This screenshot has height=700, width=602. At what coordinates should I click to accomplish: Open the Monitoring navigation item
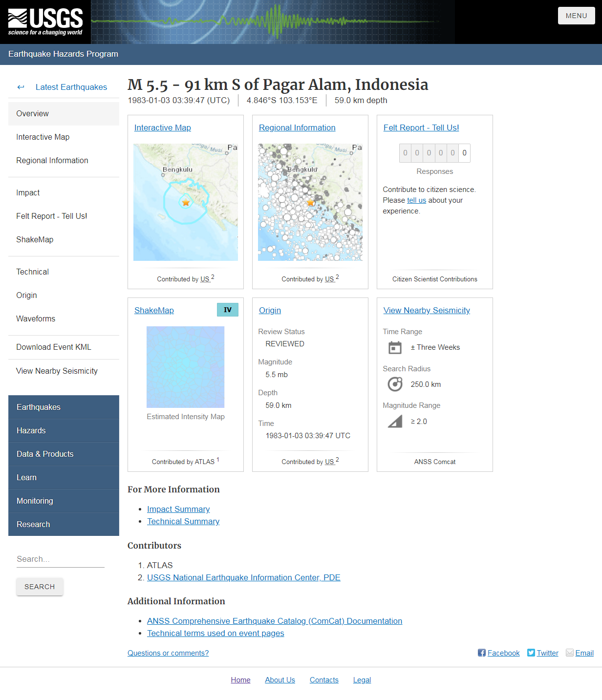point(64,501)
